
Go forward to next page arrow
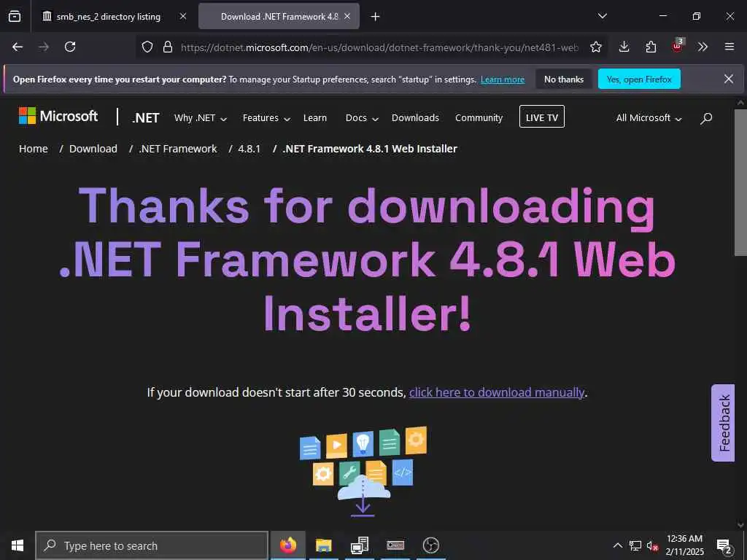[x=44, y=47]
